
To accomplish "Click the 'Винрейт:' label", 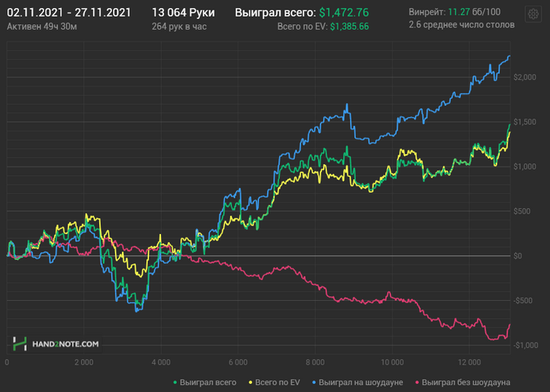I will pos(427,12).
